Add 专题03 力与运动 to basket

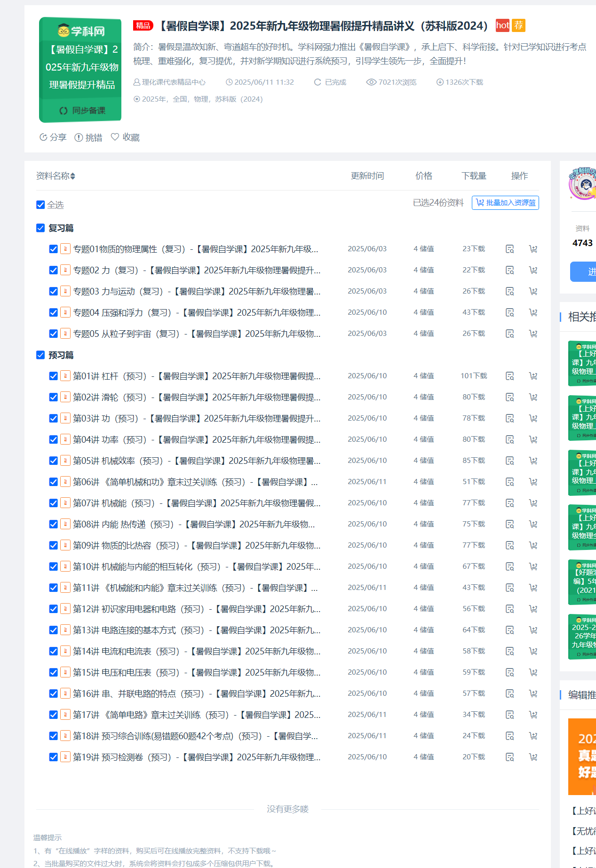533,291
